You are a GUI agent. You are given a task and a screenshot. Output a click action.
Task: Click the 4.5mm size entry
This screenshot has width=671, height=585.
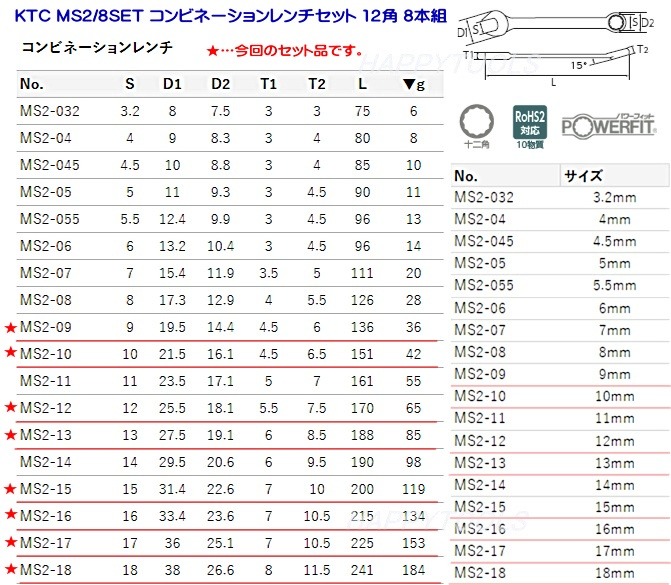click(x=615, y=242)
